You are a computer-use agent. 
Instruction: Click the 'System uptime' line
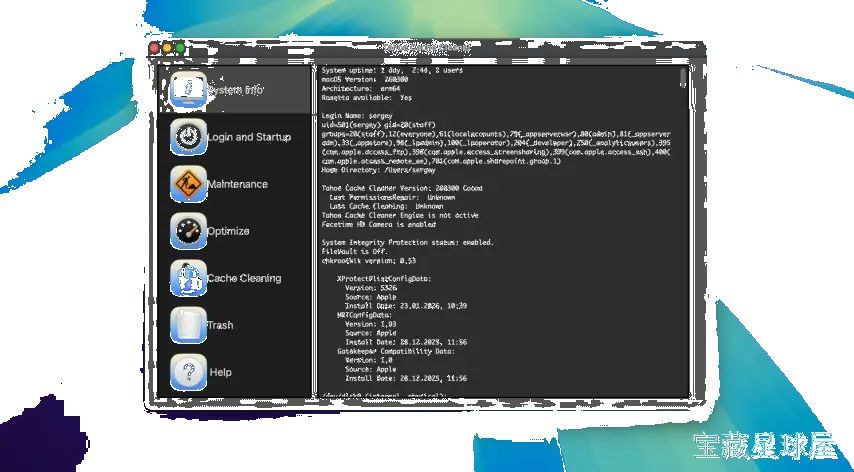tap(392, 70)
